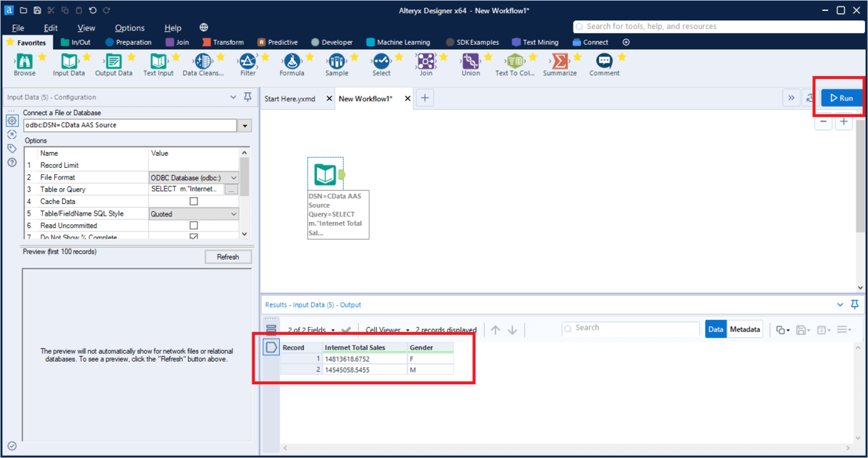
Task: Open the save results dropdown
Action: point(802,330)
